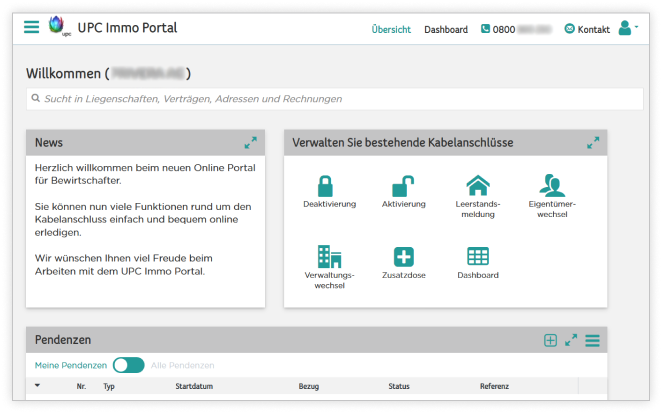Open Aktivierung unlocked padlock icon
Screen dimensions: 662x414
[x=403, y=186]
